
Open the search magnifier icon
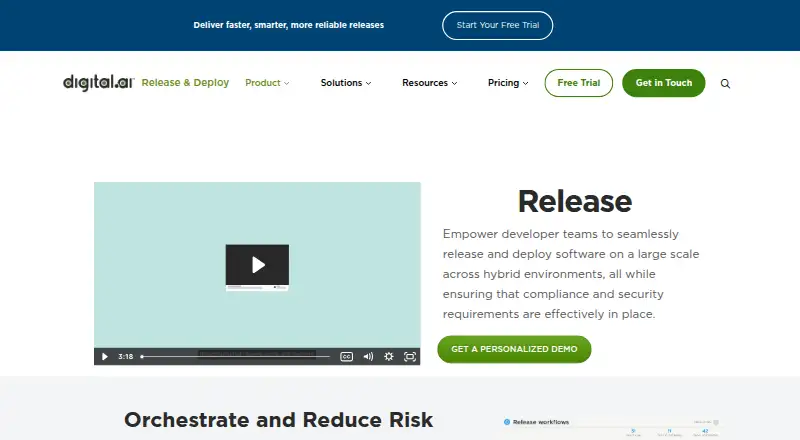725,83
